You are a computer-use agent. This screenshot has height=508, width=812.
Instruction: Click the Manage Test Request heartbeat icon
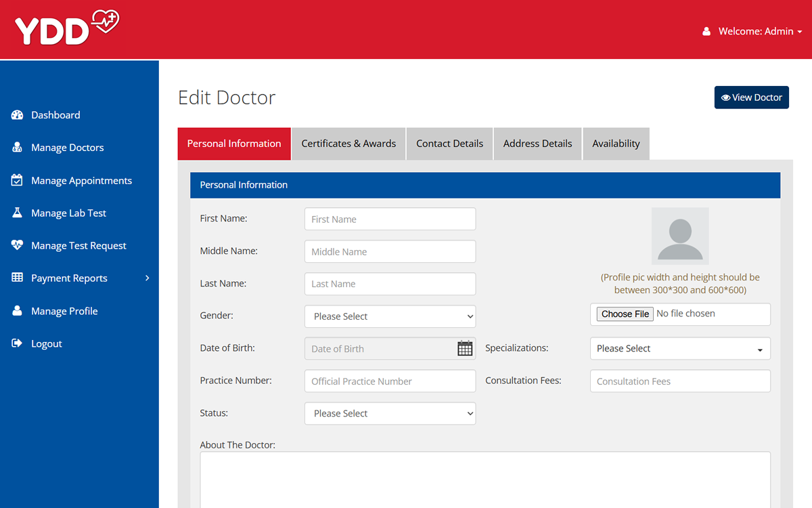click(18, 245)
